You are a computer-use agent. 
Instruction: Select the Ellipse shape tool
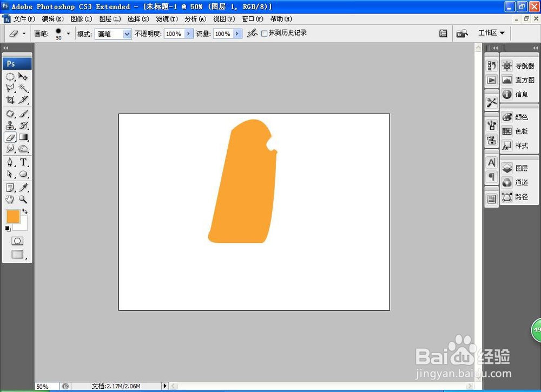[x=23, y=174]
